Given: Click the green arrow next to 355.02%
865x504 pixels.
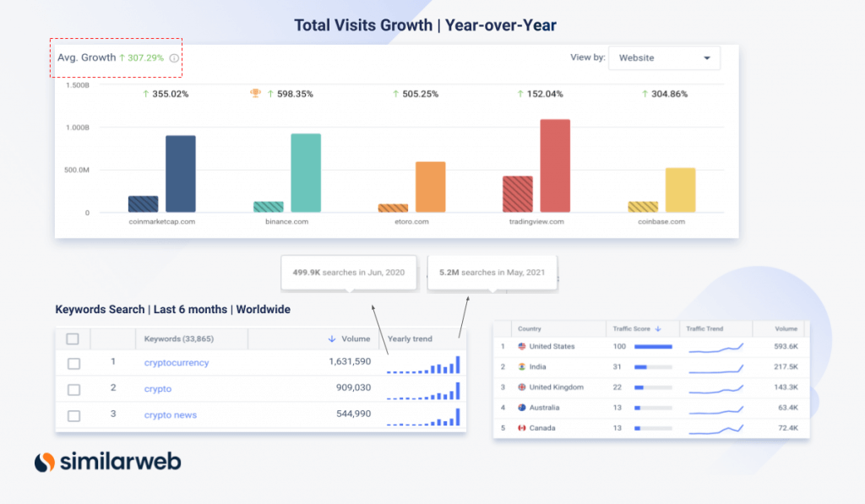Looking at the screenshot, I should pos(145,95).
